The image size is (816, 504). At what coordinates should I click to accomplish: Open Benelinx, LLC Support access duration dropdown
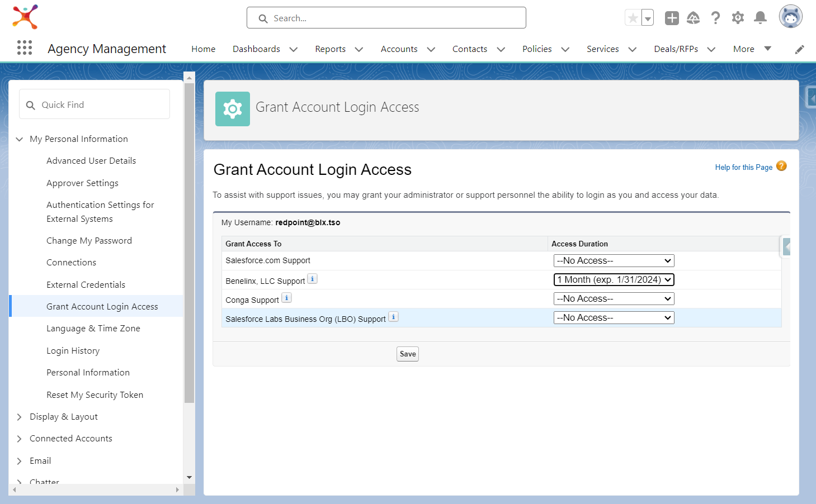pos(614,279)
